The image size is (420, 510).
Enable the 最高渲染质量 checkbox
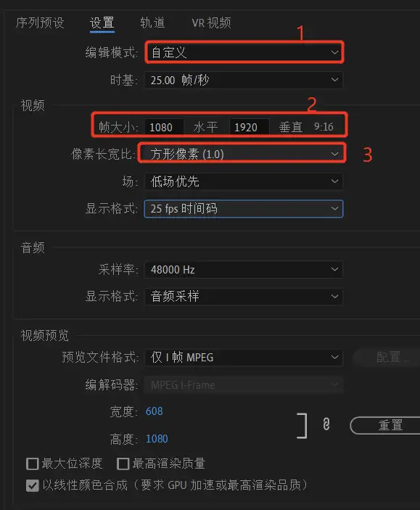pyautogui.click(x=123, y=464)
